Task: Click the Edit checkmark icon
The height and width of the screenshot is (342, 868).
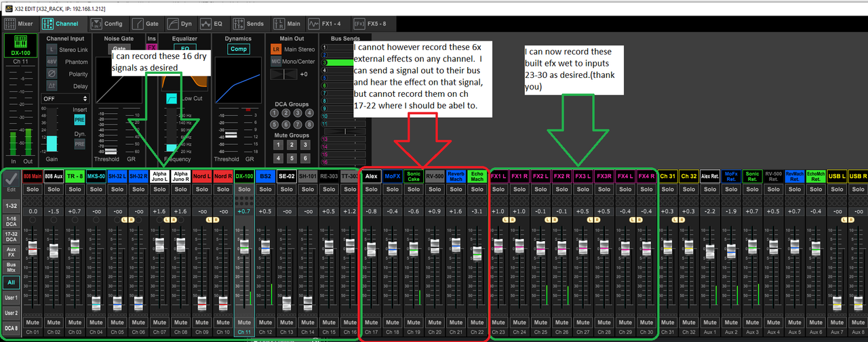Action: click(10, 180)
